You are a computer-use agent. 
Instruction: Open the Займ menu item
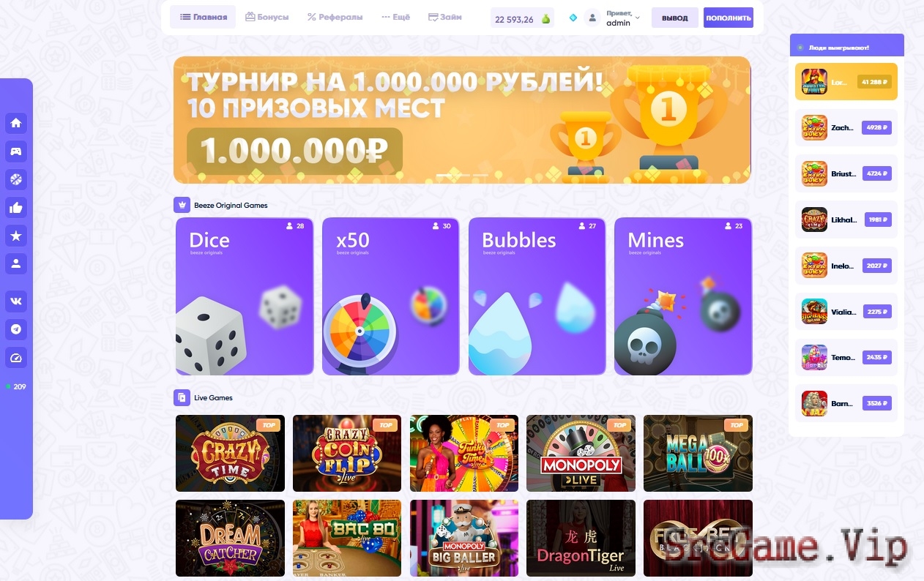445,17
